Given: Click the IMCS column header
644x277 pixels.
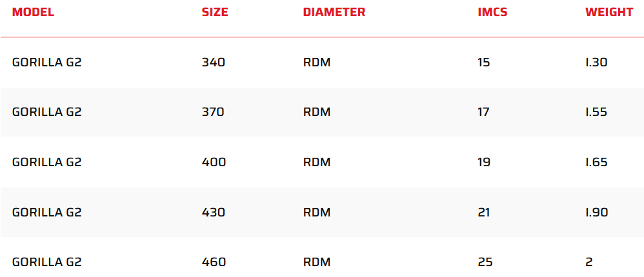Looking at the screenshot, I should click(x=488, y=12).
